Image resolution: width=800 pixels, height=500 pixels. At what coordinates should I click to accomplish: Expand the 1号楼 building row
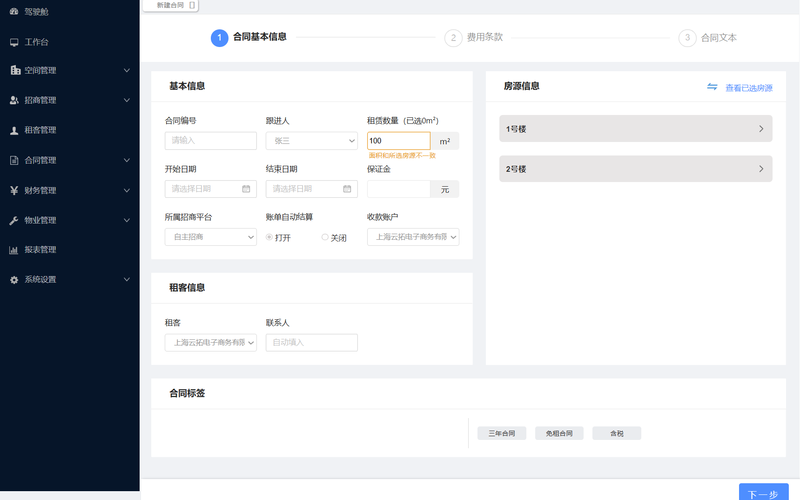tap(635, 129)
